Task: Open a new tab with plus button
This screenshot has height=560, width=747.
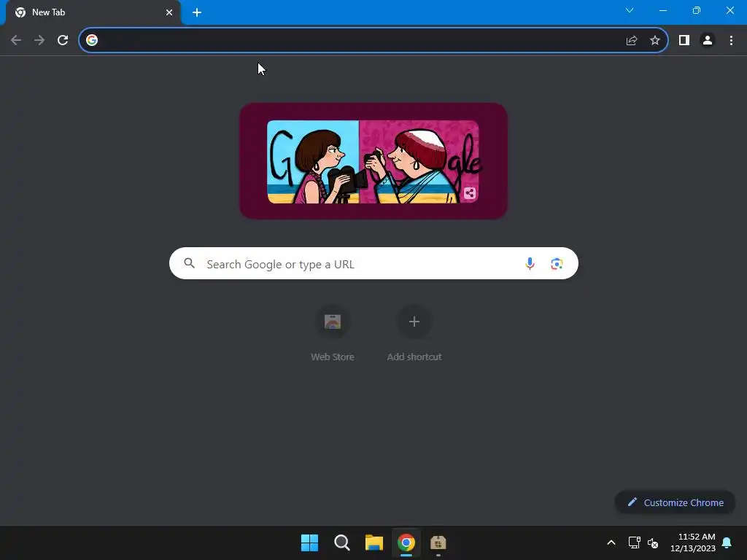Action: 197,12
